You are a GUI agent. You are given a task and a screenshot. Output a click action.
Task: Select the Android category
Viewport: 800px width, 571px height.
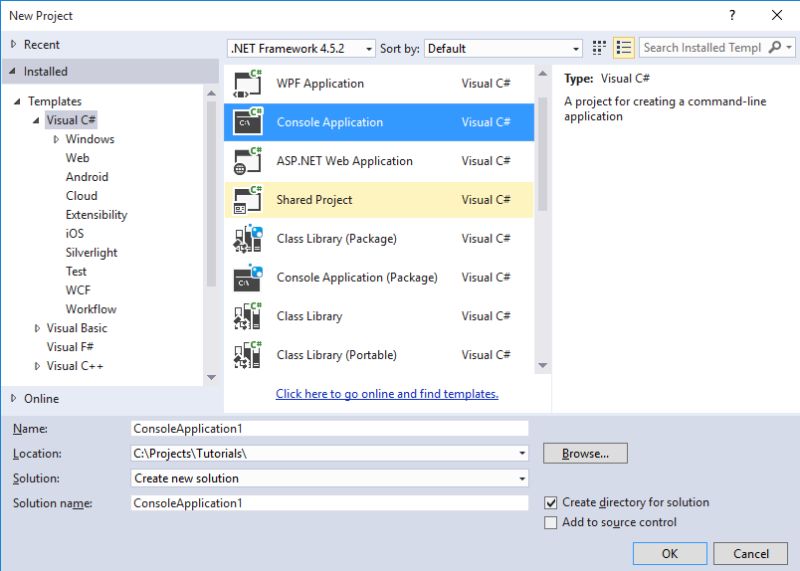pyautogui.click(x=87, y=177)
